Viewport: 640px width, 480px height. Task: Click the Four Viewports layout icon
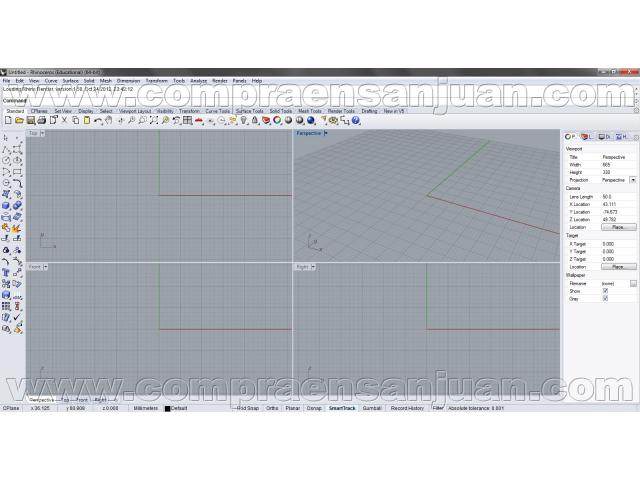(x=187, y=120)
